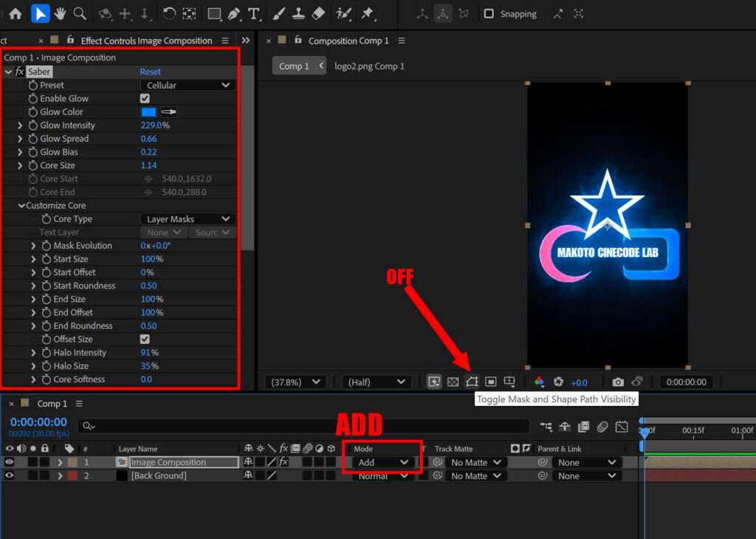Open the color channel display icon
Image resolution: width=756 pixels, height=539 pixels.
tap(539, 382)
